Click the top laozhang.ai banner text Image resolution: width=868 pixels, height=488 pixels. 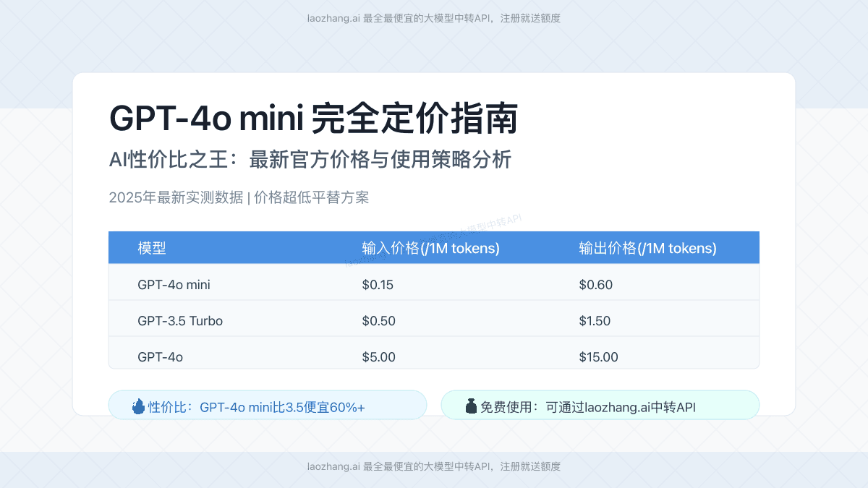point(434,18)
